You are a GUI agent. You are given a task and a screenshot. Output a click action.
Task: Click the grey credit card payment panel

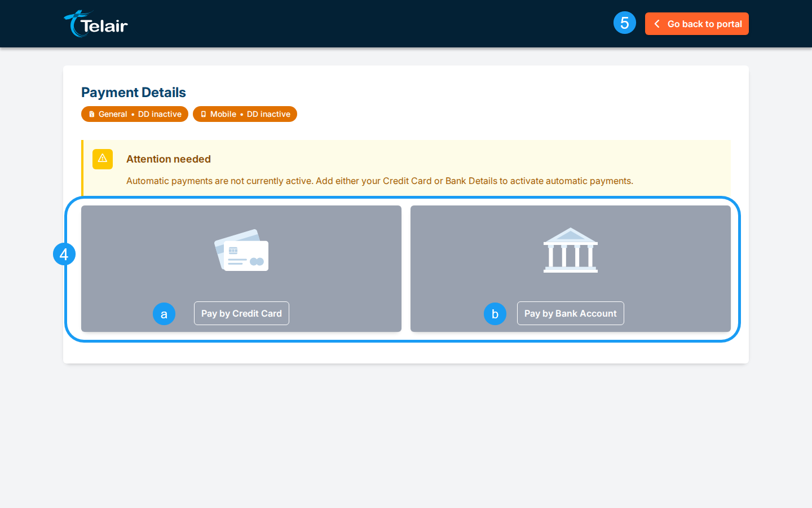[x=241, y=269]
